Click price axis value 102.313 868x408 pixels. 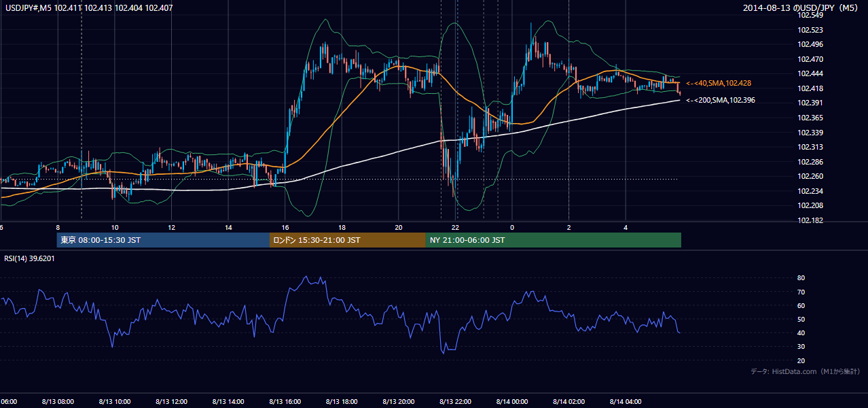tap(810, 147)
